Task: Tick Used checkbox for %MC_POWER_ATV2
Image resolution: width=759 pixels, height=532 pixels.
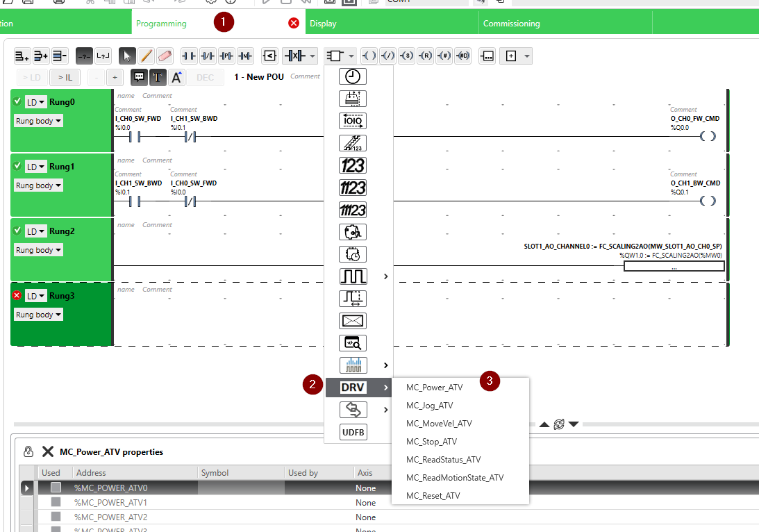Action: coord(56,517)
